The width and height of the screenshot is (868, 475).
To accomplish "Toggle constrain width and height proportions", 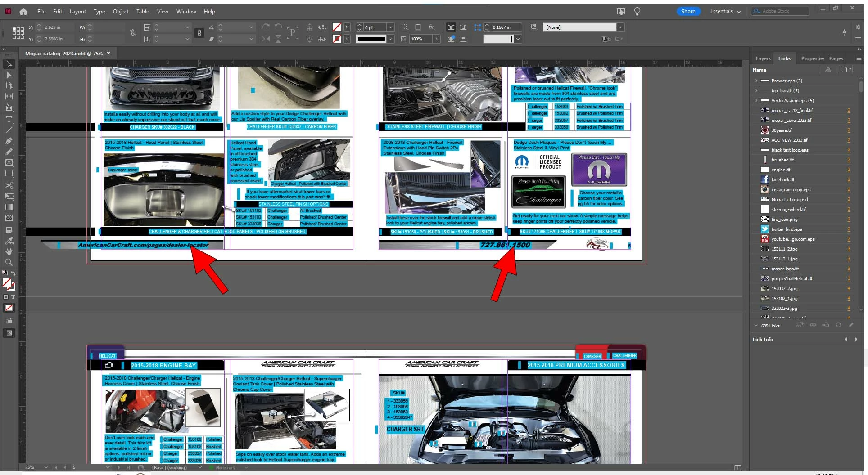I will pyautogui.click(x=133, y=33).
